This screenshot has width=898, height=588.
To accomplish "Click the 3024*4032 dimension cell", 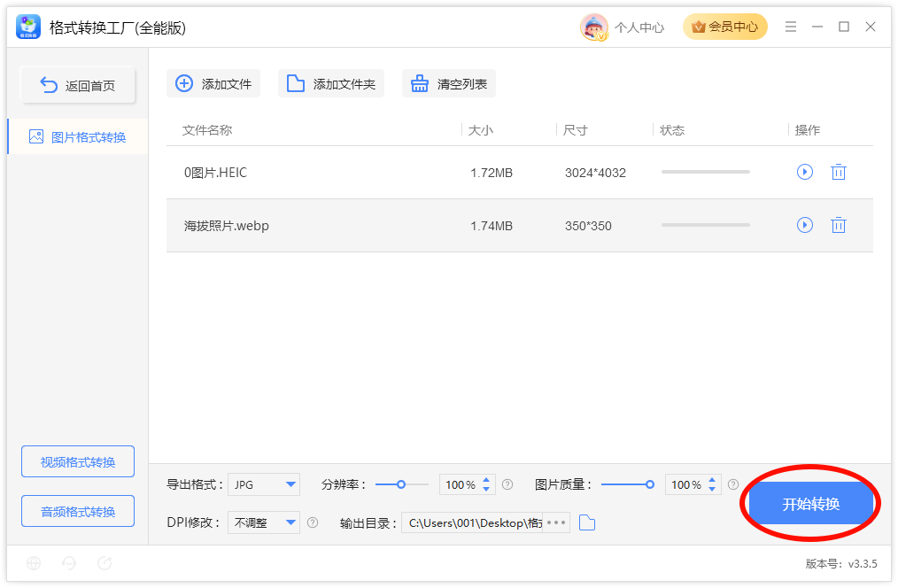I will pyautogui.click(x=595, y=173).
